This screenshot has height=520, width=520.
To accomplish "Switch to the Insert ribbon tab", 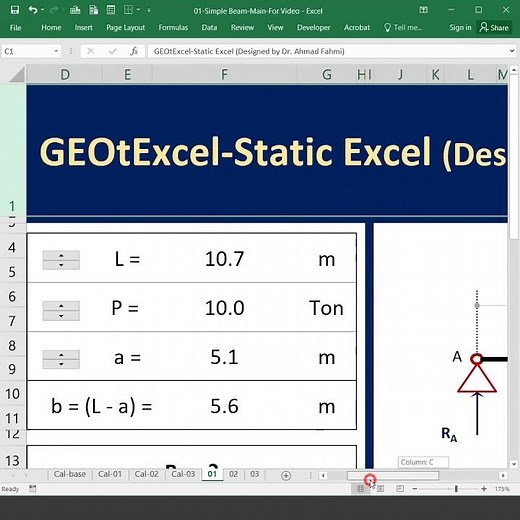I will tap(83, 28).
